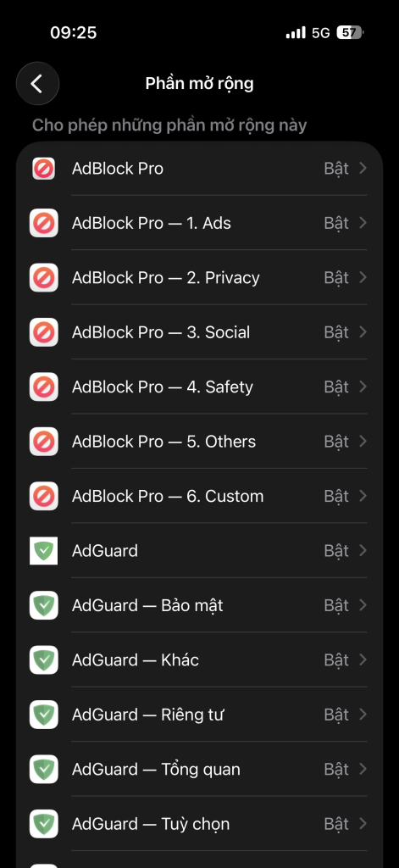Viewport: 399px width, 868px height.
Task: Select the AdGuard — Tổng quan label
Action: [156, 770]
